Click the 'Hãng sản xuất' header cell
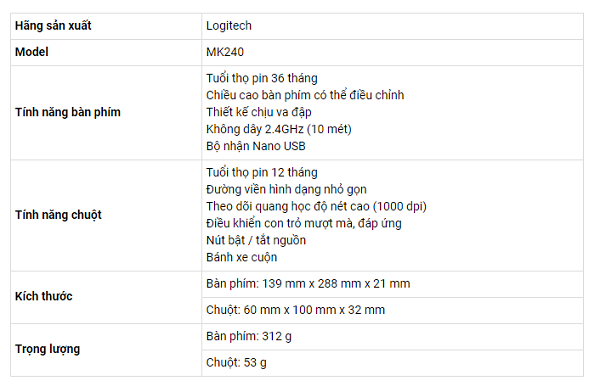 (x=106, y=26)
